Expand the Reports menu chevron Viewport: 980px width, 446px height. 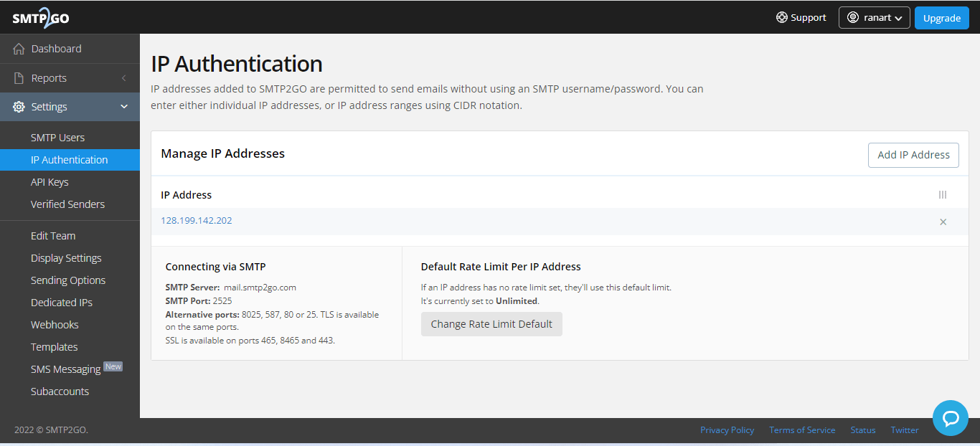pos(123,78)
